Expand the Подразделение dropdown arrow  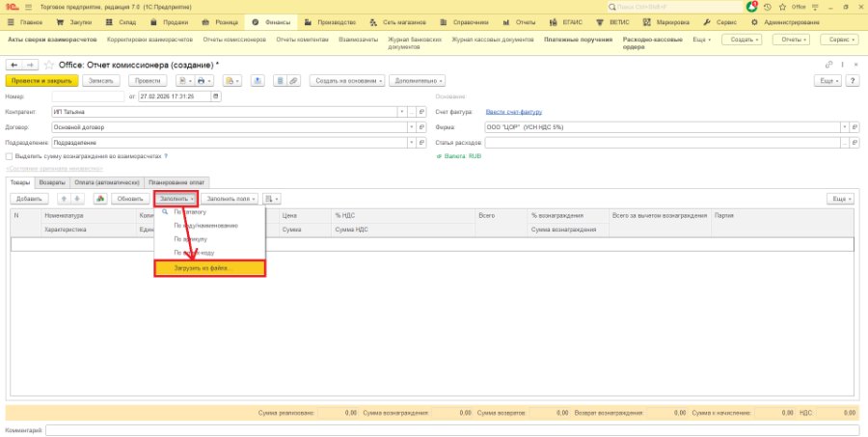(x=411, y=143)
